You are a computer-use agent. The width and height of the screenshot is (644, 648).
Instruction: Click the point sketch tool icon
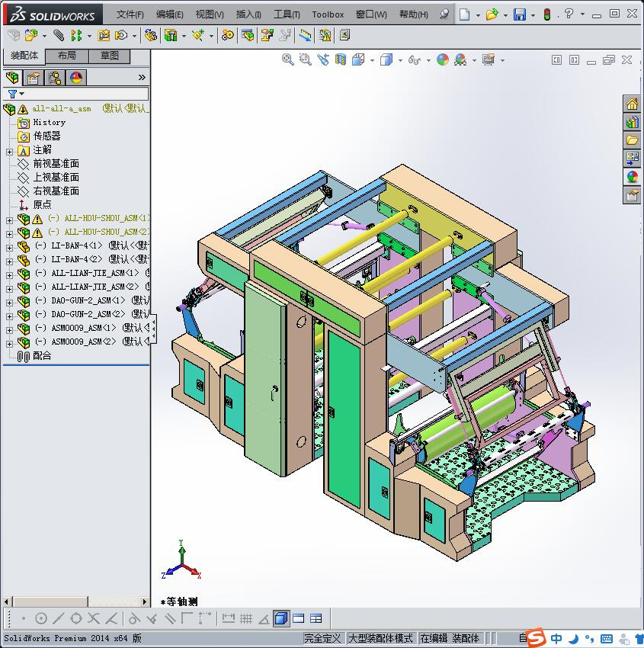[x=24, y=618]
